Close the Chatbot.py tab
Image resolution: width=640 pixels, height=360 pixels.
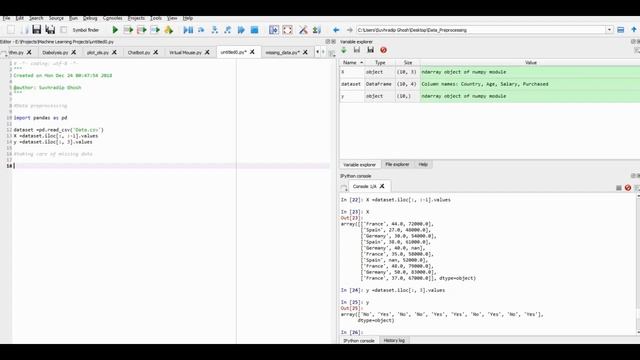[156, 52]
